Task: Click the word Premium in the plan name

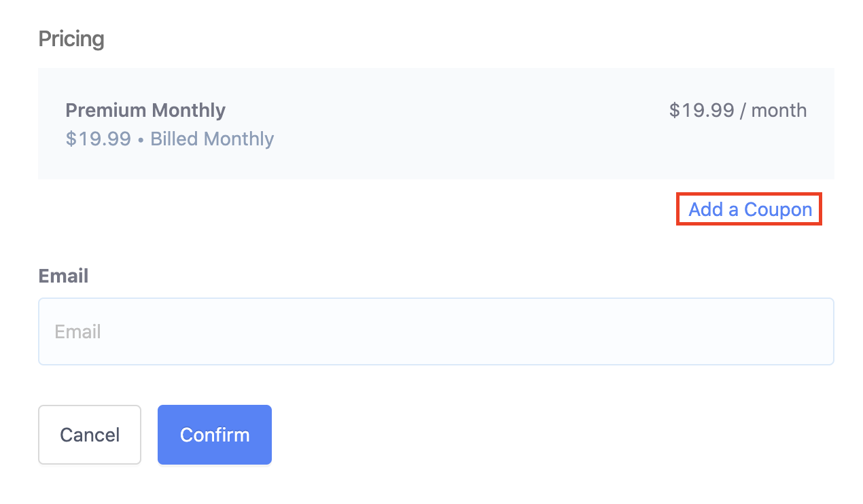Action: pyautogui.click(x=106, y=110)
